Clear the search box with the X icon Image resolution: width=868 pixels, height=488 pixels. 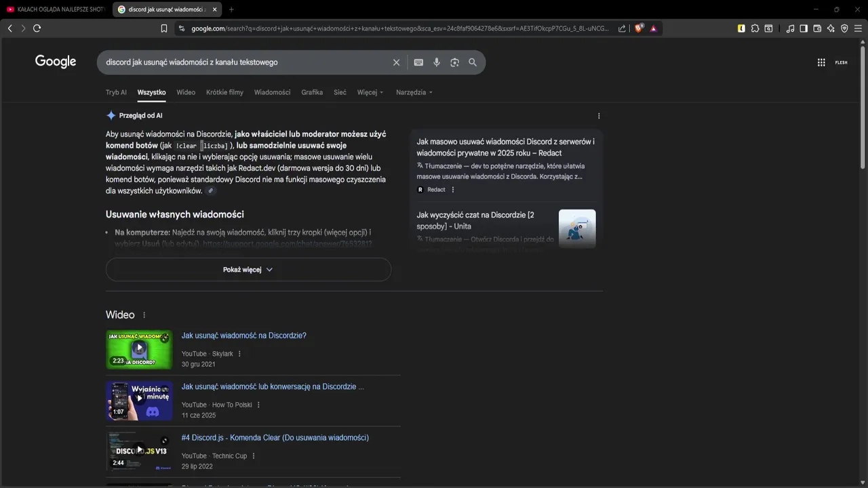click(397, 62)
